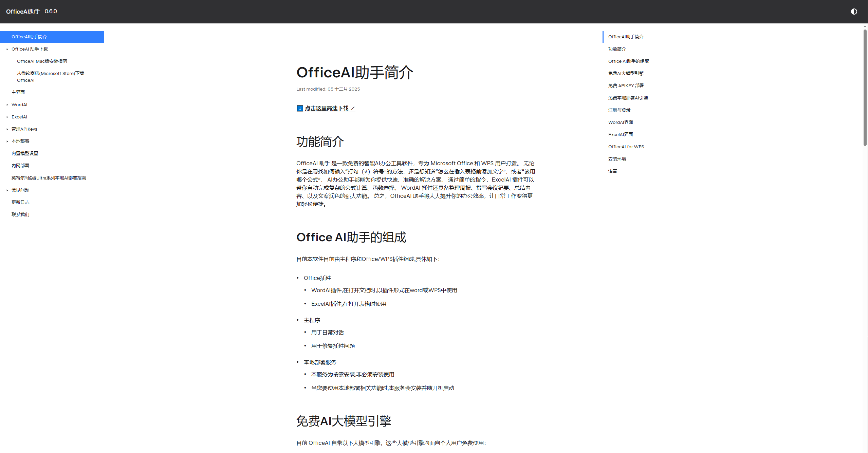Expand the 常见问题 sidebar section
The height and width of the screenshot is (453, 868).
click(x=7, y=190)
